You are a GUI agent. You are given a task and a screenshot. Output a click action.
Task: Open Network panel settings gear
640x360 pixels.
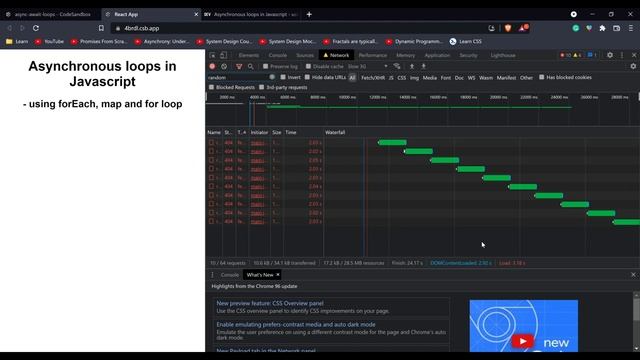[x=633, y=66]
